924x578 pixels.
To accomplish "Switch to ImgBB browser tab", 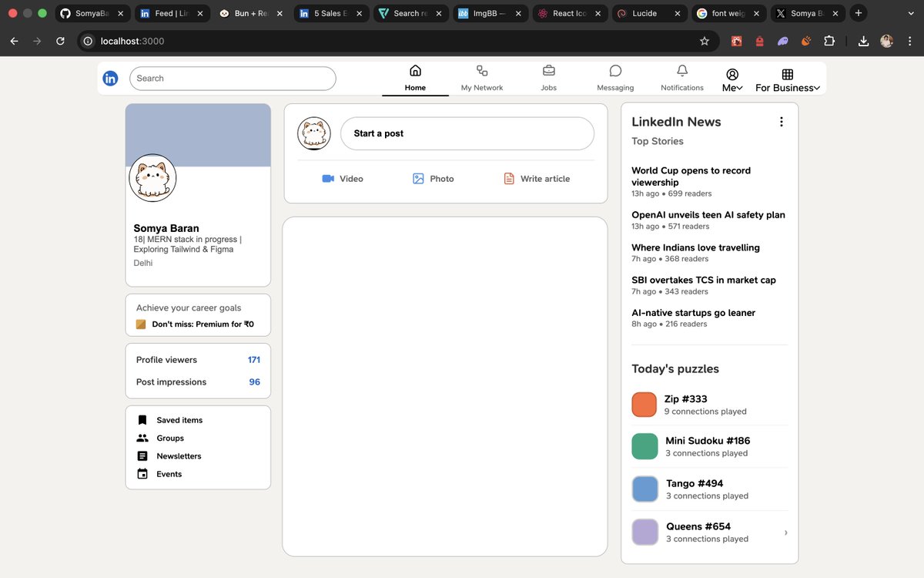I will tap(490, 13).
